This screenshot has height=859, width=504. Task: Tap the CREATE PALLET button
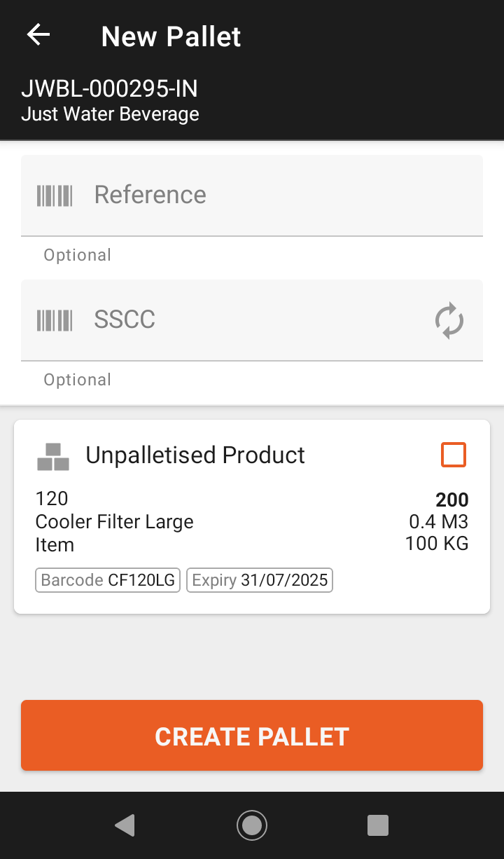[252, 735]
